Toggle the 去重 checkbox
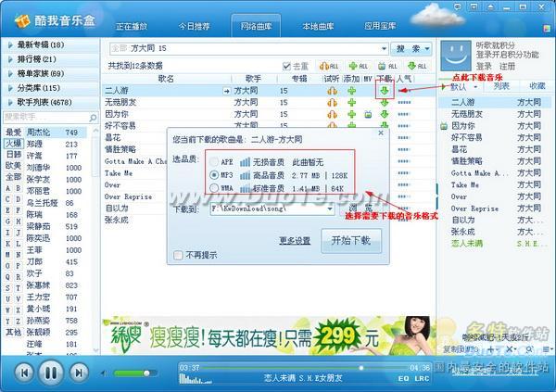The width and height of the screenshot is (556, 392). point(286,66)
